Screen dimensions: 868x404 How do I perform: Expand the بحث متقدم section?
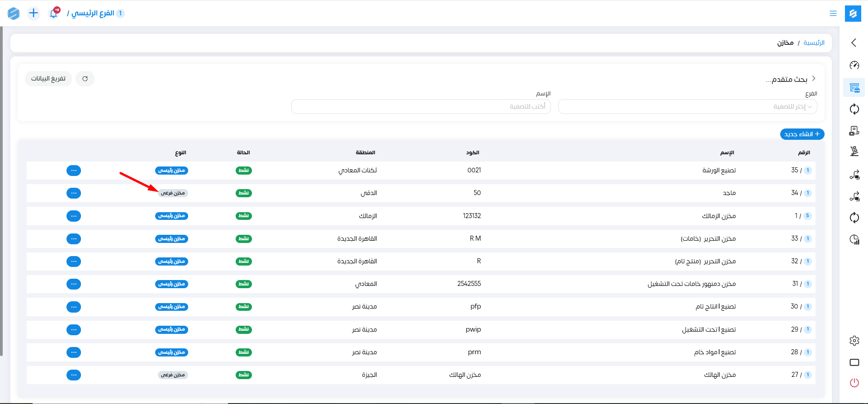790,79
